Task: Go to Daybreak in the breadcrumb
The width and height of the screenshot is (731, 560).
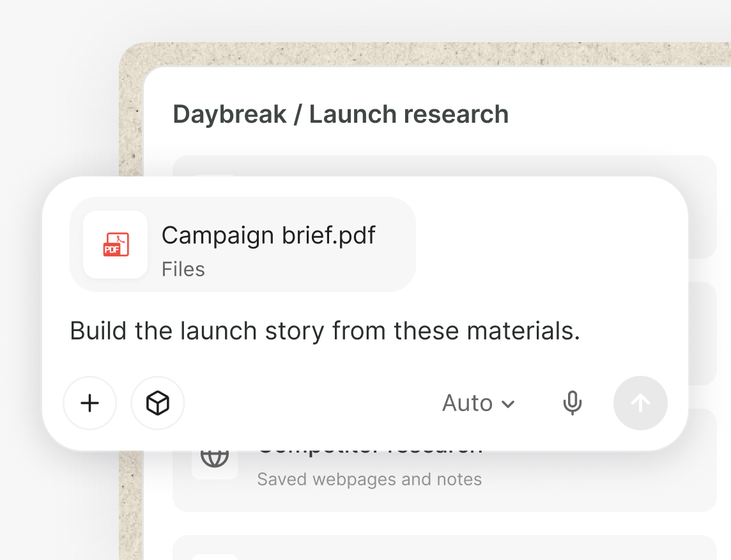Action: [229, 114]
